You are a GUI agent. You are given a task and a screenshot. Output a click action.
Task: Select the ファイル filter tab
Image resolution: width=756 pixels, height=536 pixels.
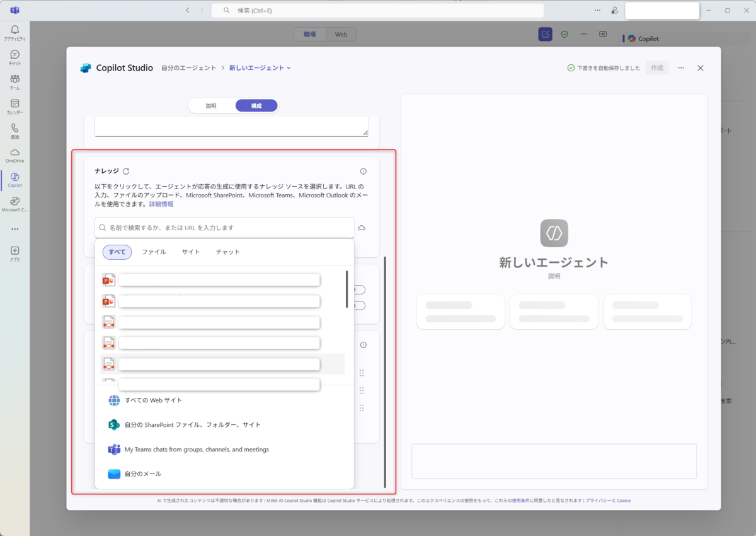pyautogui.click(x=154, y=252)
